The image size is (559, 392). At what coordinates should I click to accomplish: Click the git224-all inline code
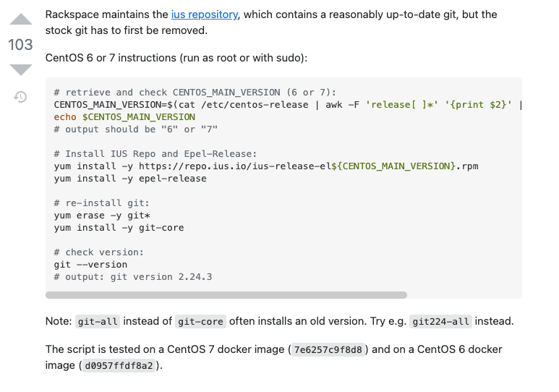[440, 321]
